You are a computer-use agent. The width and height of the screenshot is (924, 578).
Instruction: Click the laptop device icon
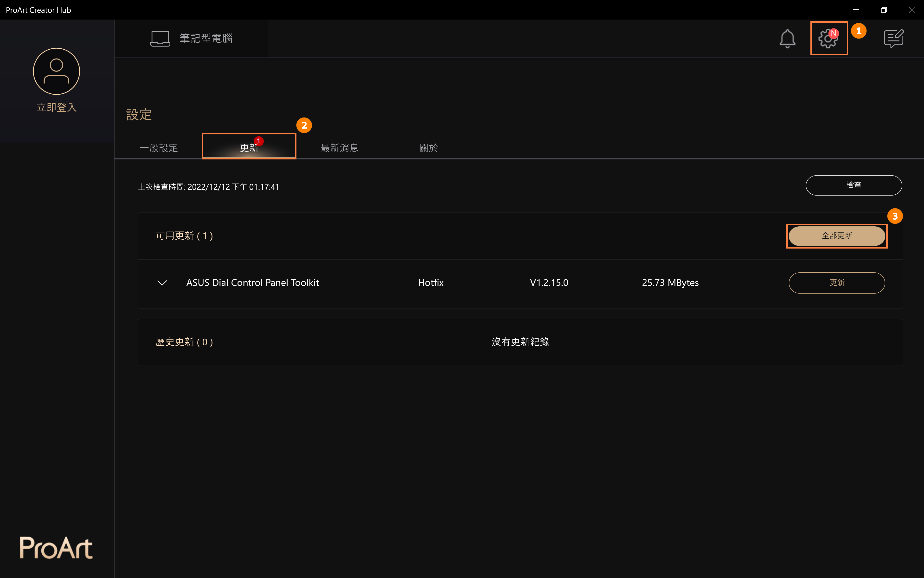(160, 39)
